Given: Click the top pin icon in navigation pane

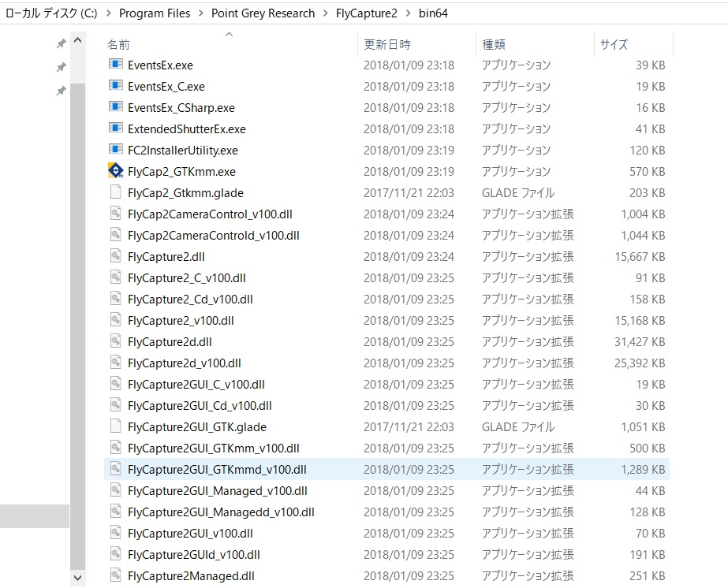Looking at the screenshot, I should tap(61, 43).
